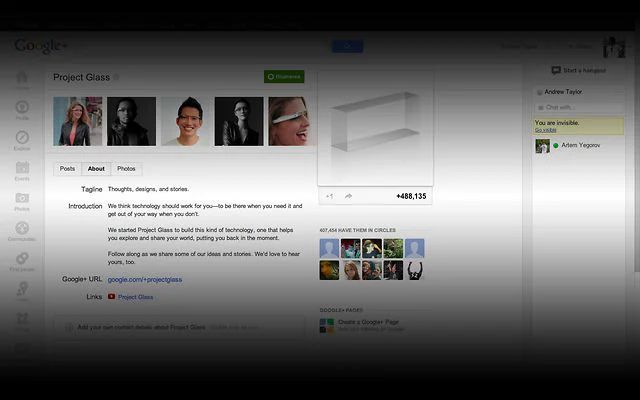The height and width of the screenshot is (400, 640).
Task: Click the hangout chat bubble icon
Action: (x=556, y=70)
